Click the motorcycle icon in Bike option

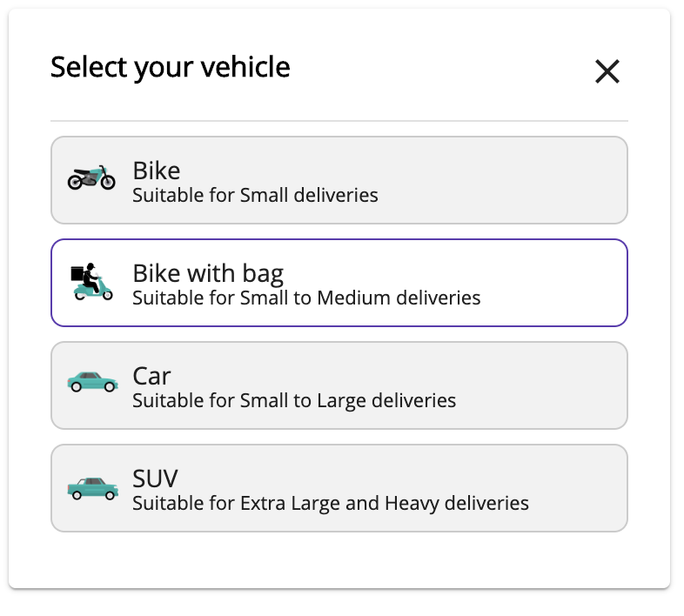pos(91,177)
